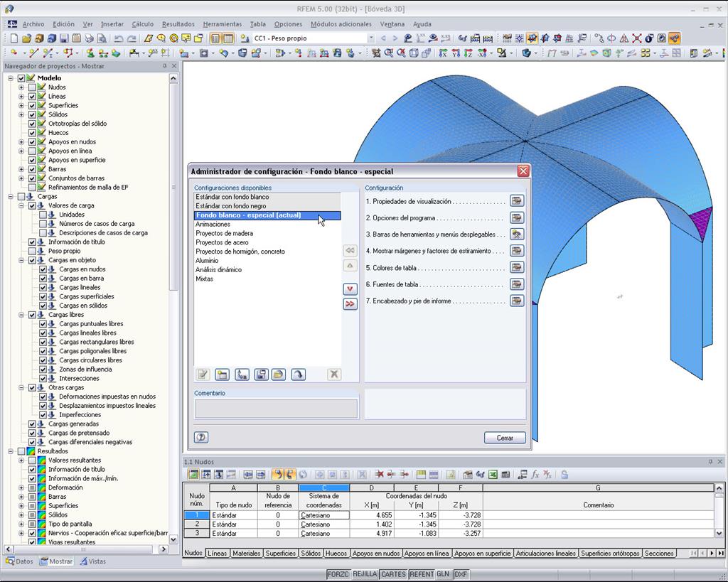Screen dimensions: 728x582
Task: Click the new configuration icon
Action: pyautogui.click(x=223, y=374)
